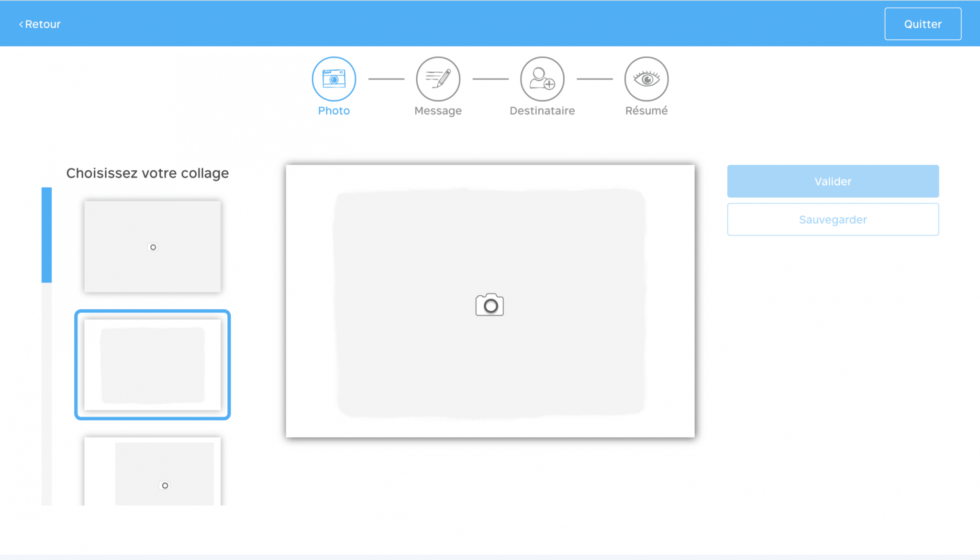Click the large card preview area
Viewport: 980px width, 560px height.
click(489, 301)
